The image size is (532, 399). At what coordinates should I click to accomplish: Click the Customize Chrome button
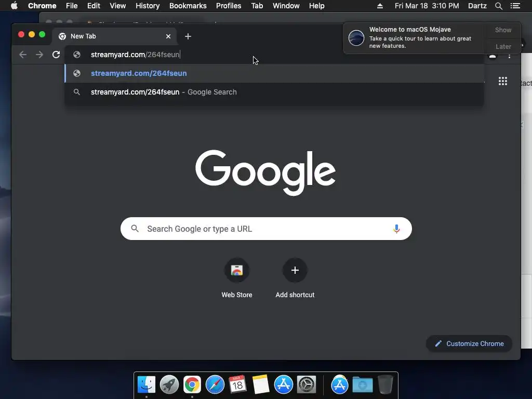(x=469, y=344)
